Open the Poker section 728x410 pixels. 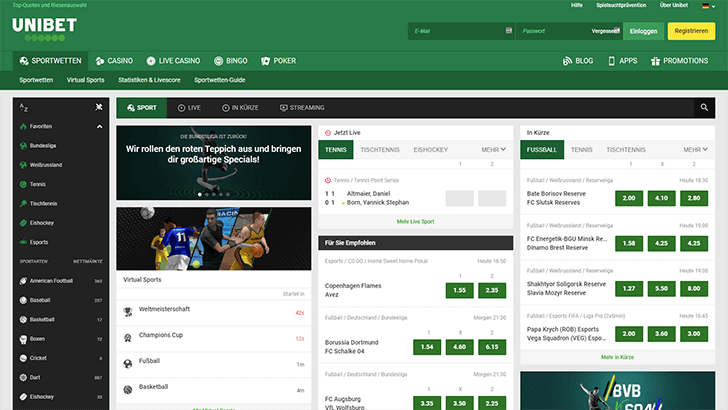[279, 61]
